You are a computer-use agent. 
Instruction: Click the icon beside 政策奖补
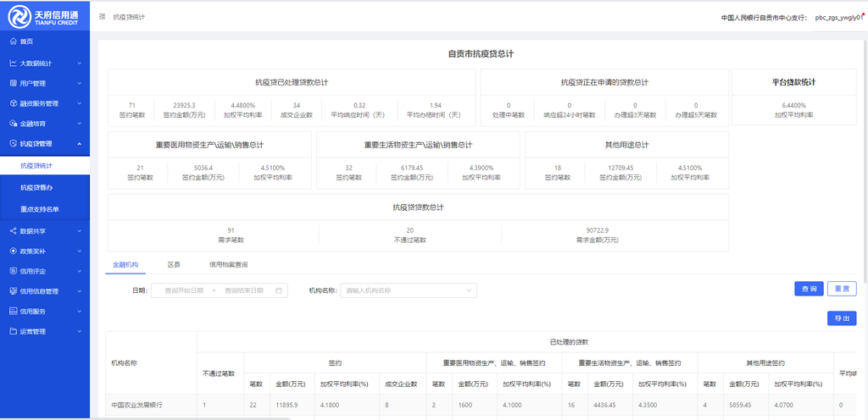point(13,251)
